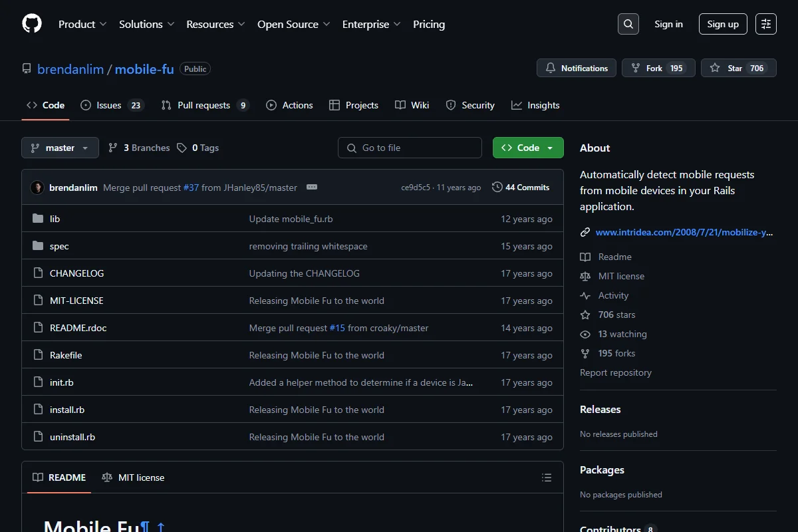The image size is (798, 532).
Task: Click the lib folder icon
Action: click(x=38, y=219)
